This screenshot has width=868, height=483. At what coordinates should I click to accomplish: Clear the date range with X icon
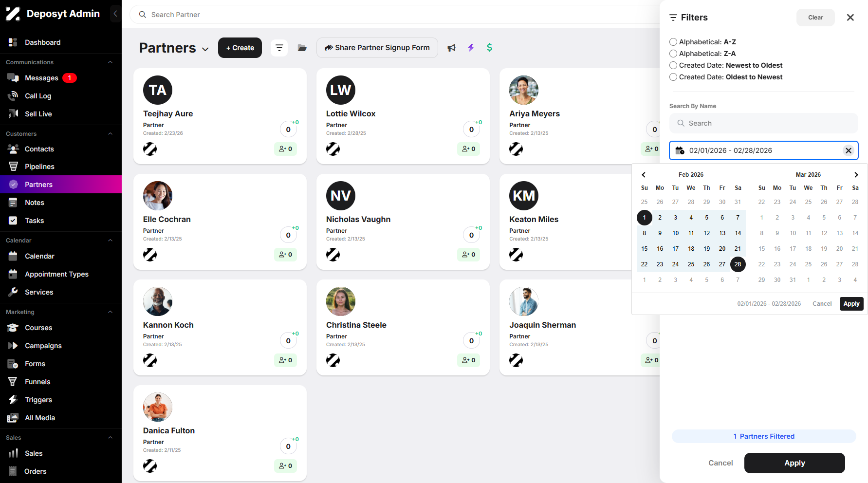[x=849, y=150]
